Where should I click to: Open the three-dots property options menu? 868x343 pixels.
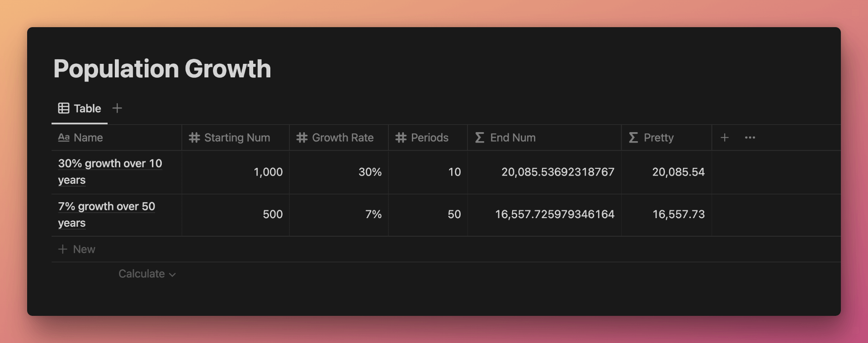[750, 138]
